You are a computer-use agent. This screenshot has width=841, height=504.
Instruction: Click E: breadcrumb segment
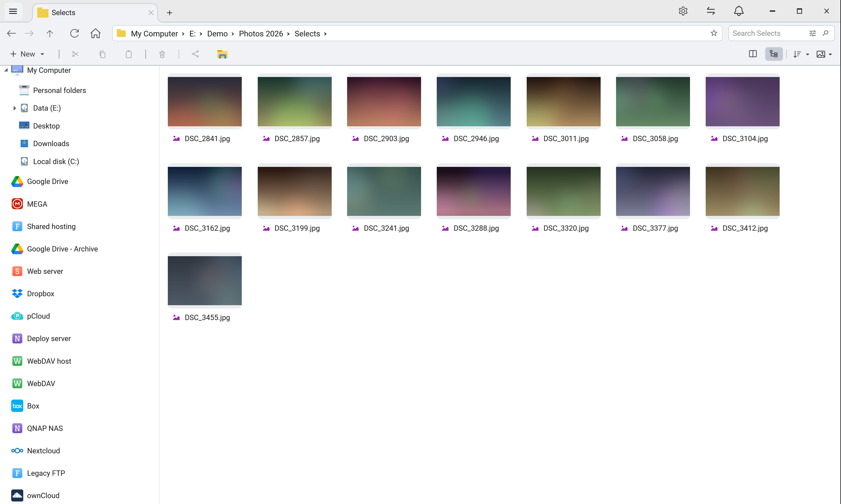193,34
